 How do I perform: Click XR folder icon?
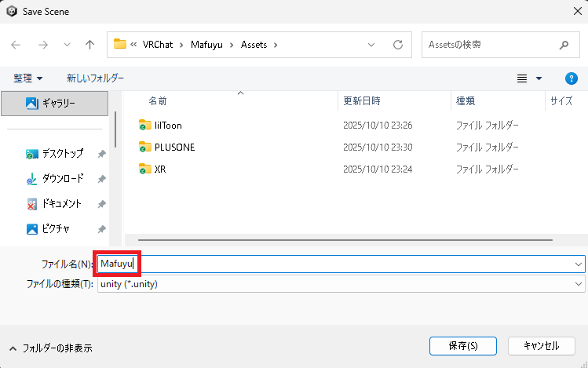[144, 169]
